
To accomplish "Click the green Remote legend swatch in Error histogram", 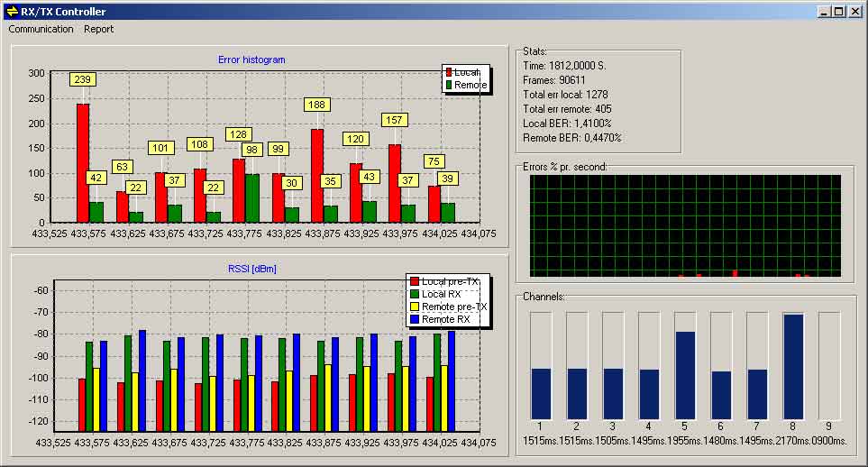I will tap(449, 86).
